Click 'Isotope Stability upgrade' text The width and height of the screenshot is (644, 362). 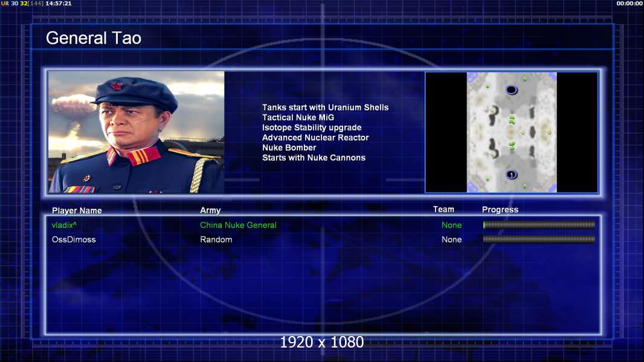pos(312,127)
